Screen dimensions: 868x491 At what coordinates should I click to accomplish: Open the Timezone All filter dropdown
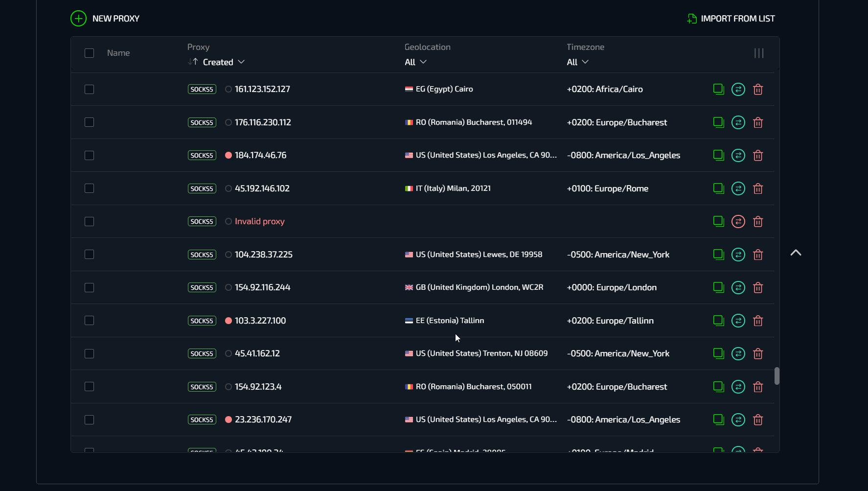(x=577, y=62)
